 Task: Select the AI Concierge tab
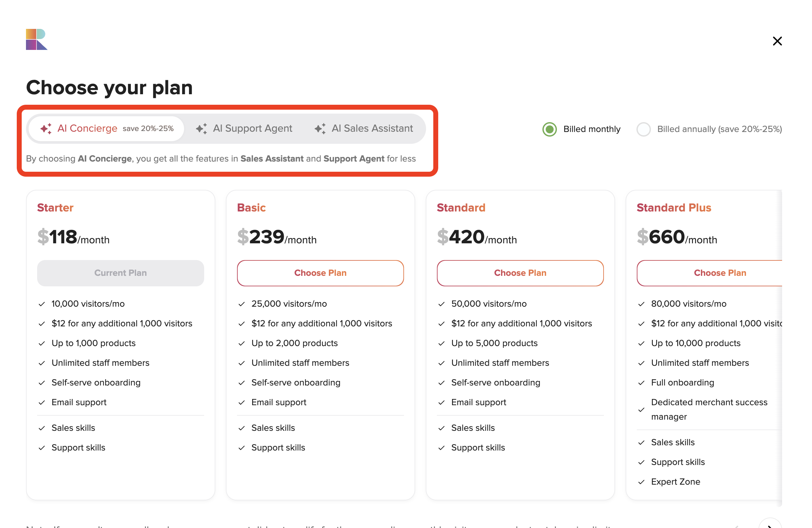(107, 128)
